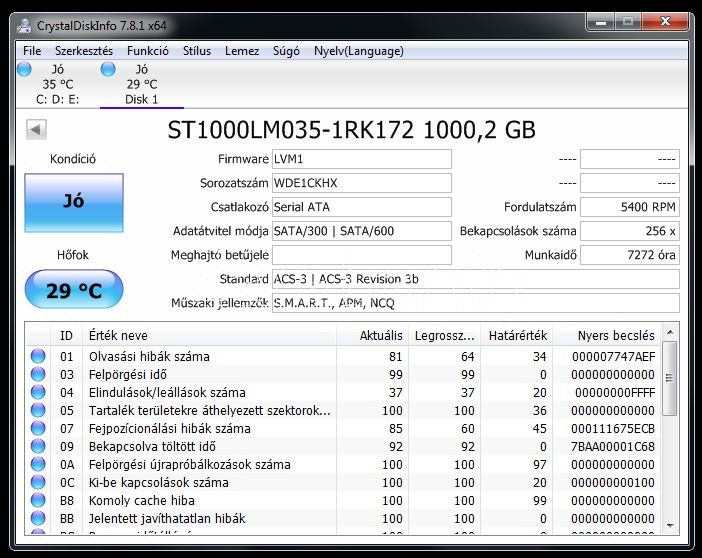Select the Disk 1 tab at 29 °C
Screen dimensions: 702x558
click(141, 85)
